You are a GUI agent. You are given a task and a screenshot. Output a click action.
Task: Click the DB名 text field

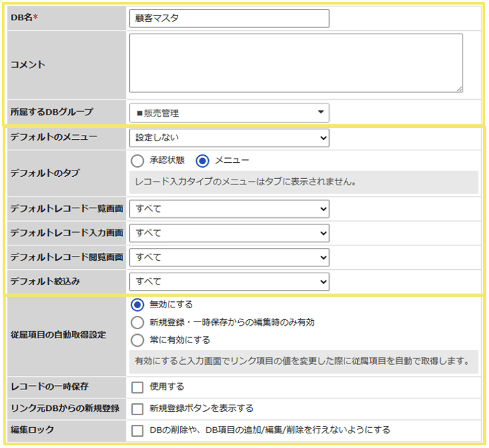click(x=229, y=18)
